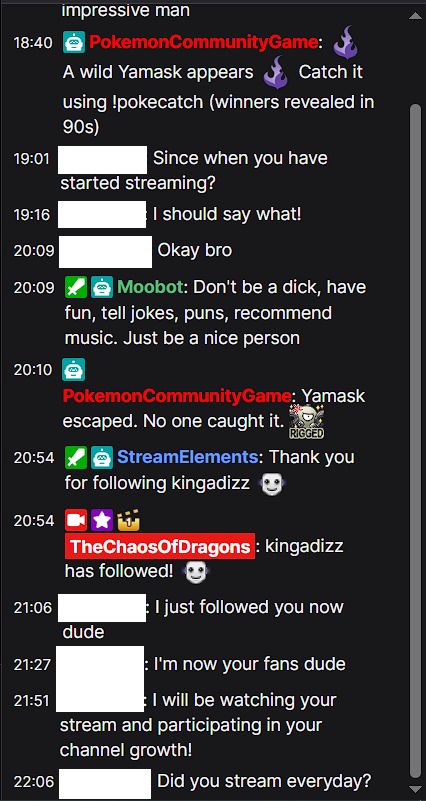Click the bot badge beside PokemonCommunityGame at 18:40

click(x=74, y=42)
